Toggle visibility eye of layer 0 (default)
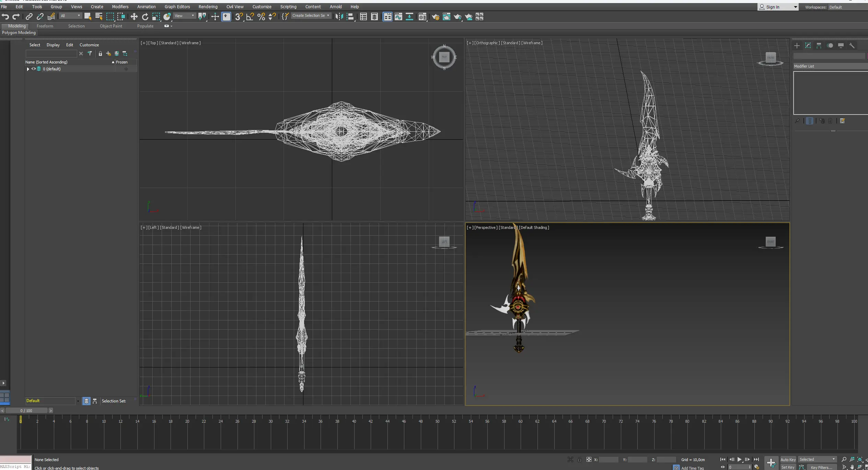 (x=34, y=69)
